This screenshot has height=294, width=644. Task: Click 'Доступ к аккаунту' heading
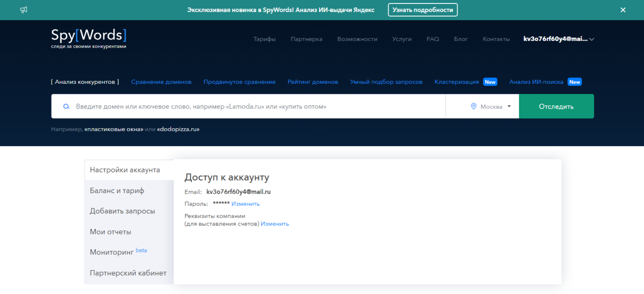coord(227,177)
